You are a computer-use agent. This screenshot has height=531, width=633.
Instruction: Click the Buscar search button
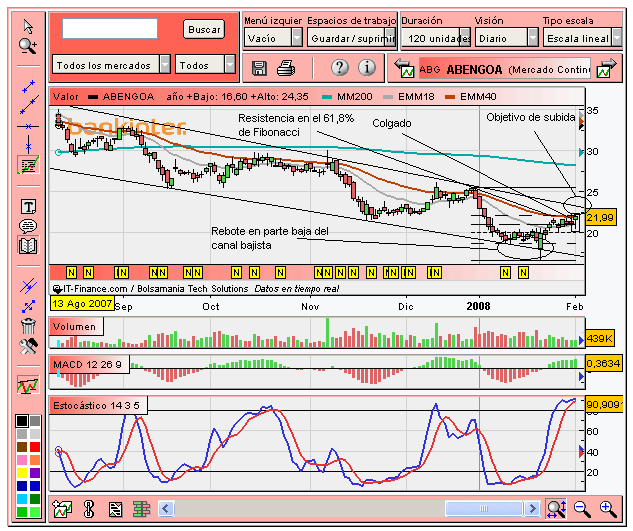pos(204,29)
